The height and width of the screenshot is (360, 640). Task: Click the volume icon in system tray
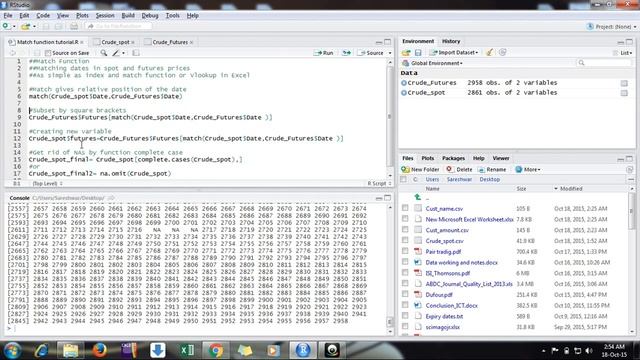pos(589,351)
